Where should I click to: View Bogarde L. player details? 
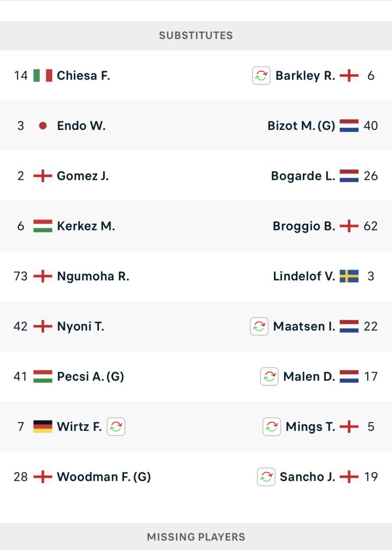point(303,176)
